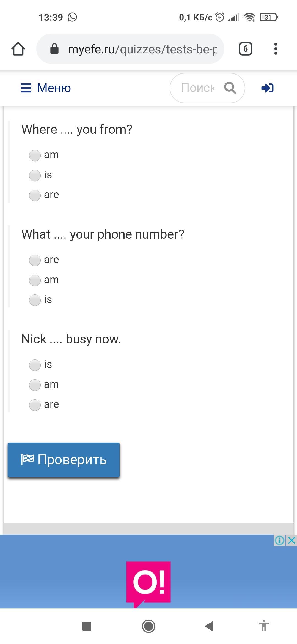Focus the Поиск search field
The height and width of the screenshot is (644, 297).
coord(198,88)
